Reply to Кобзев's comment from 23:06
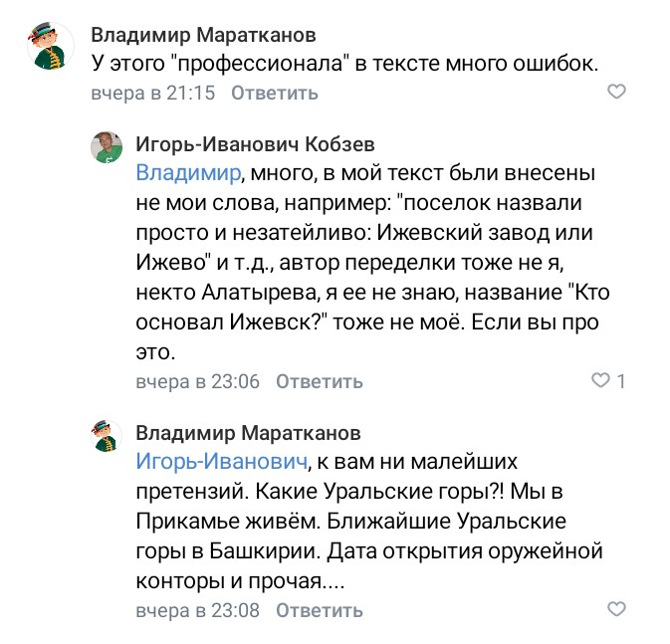The height and width of the screenshot is (644, 670). pos(319,381)
